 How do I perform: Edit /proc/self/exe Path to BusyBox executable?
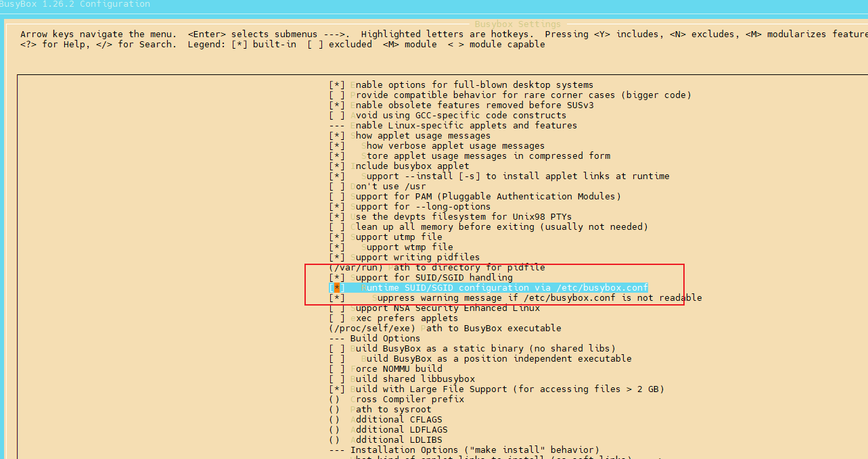[x=444, y=328]
